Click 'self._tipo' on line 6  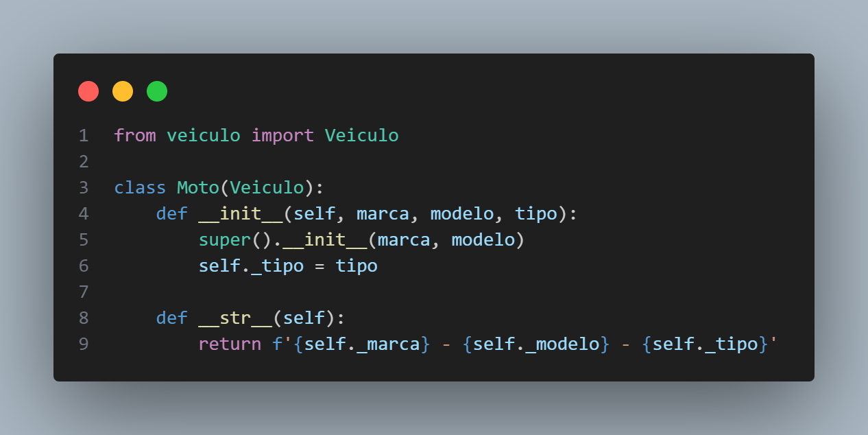[x=251, y=266]
